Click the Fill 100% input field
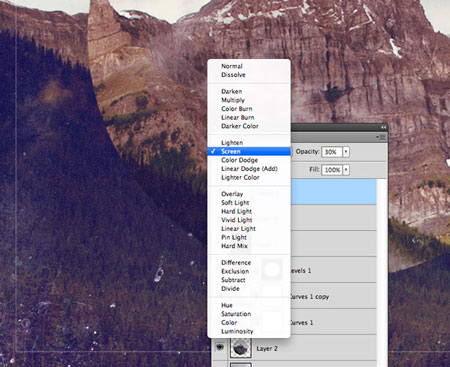The width and height of the screenshot is (450, 367). click(x=332, y=170)
